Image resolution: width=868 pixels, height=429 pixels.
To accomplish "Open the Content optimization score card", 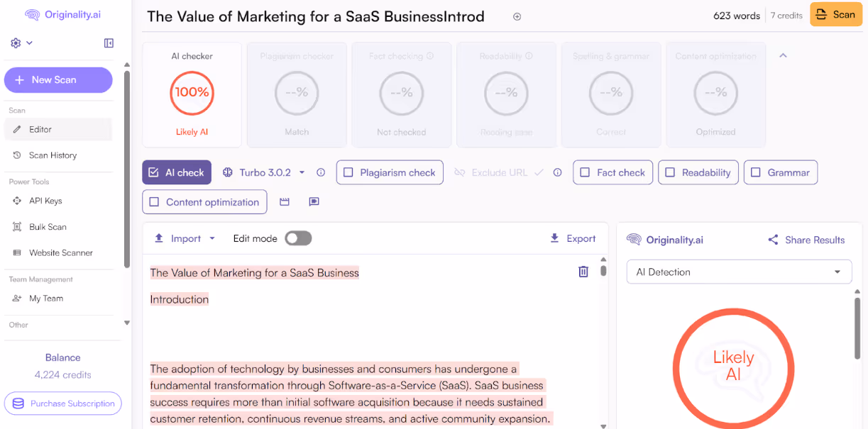I will point(715,94).
